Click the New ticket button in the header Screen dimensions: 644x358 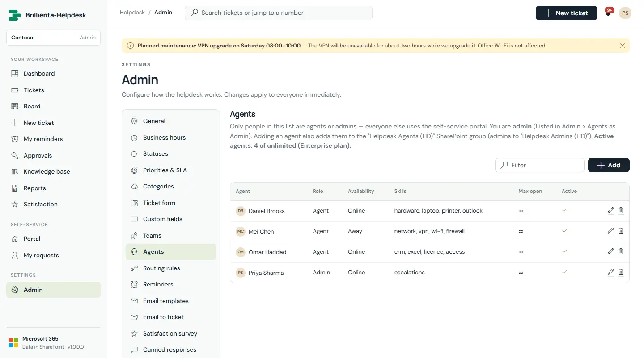567,13
